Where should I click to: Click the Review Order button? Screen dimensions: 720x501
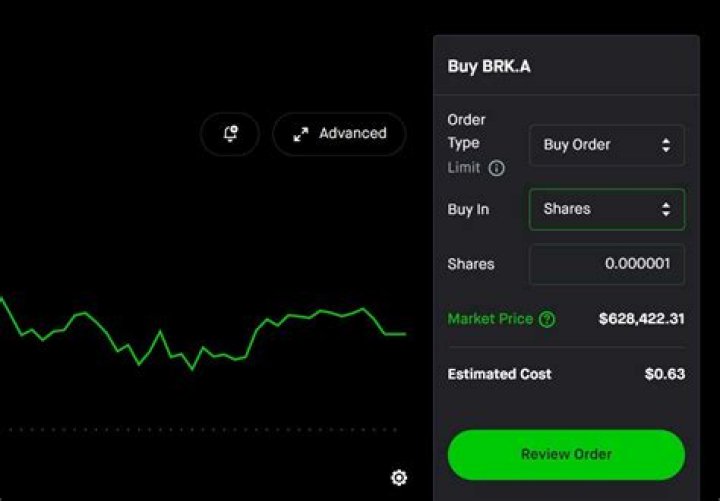[566, 455]
